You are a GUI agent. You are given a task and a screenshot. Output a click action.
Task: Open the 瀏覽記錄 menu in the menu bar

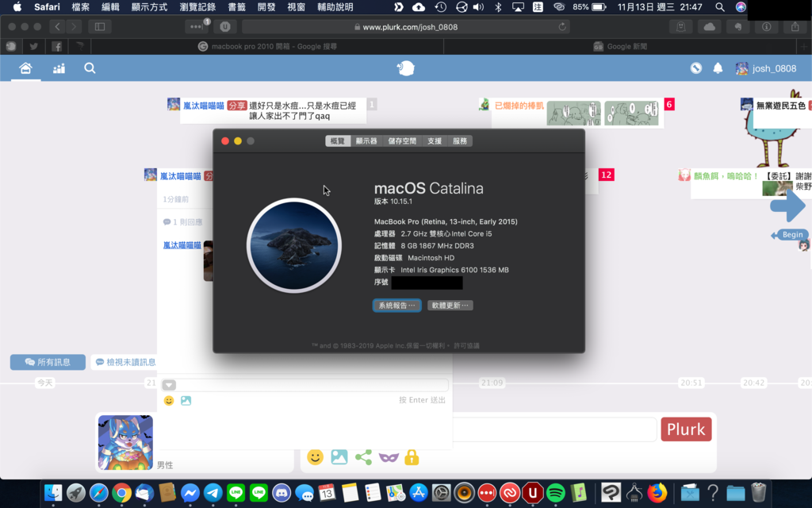tap(197, 6)
